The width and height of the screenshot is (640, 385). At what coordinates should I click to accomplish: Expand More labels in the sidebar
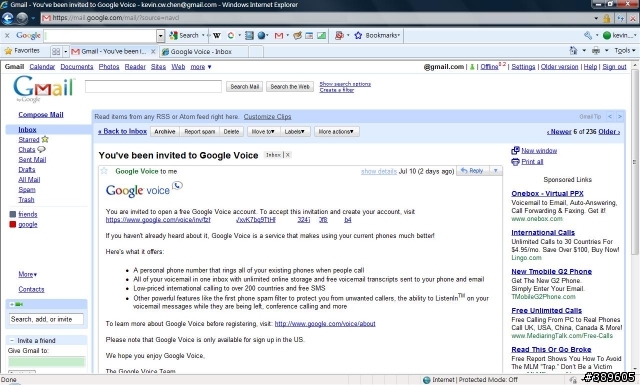(x=27, y=274)
